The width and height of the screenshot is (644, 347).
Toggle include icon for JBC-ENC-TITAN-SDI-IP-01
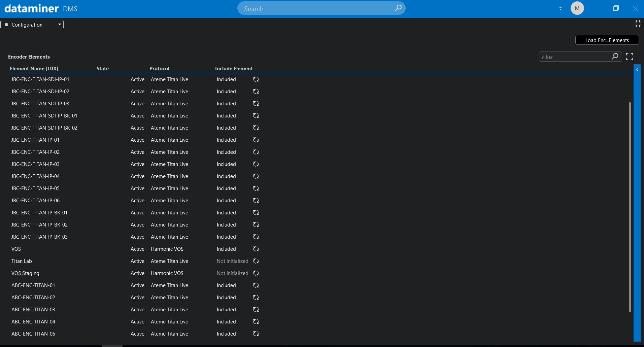tap(256, 79)
